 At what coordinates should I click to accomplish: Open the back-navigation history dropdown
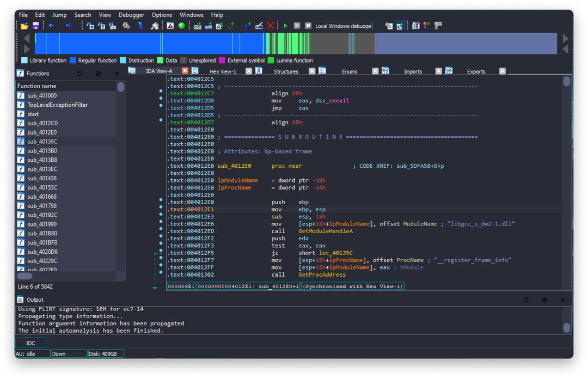(x=59, y=26)
